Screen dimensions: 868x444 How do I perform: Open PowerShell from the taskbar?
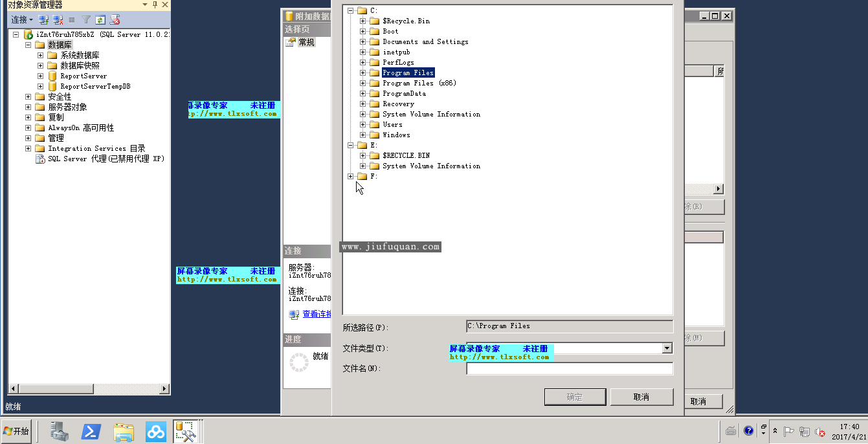[91, 432]
